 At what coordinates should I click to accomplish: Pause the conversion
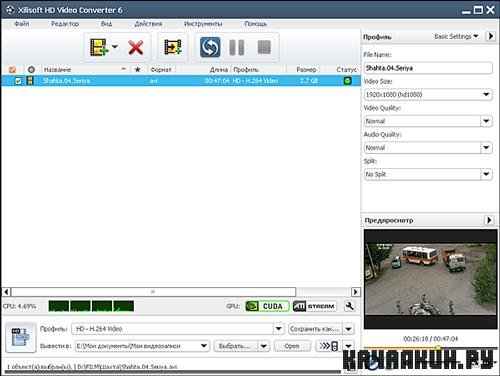point(237,47)
